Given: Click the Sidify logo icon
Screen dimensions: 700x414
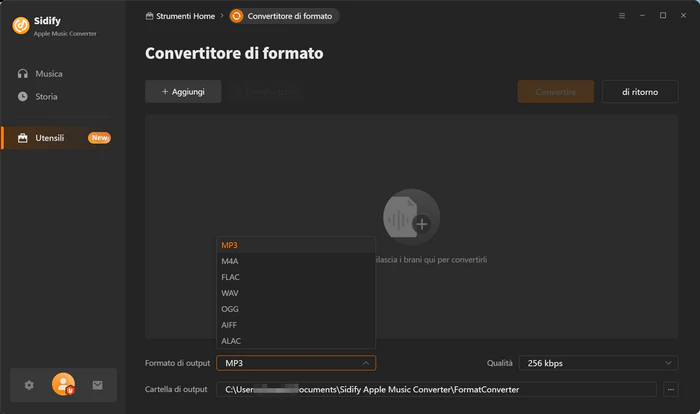Looking at the screenshot, I should click(21, 25).
